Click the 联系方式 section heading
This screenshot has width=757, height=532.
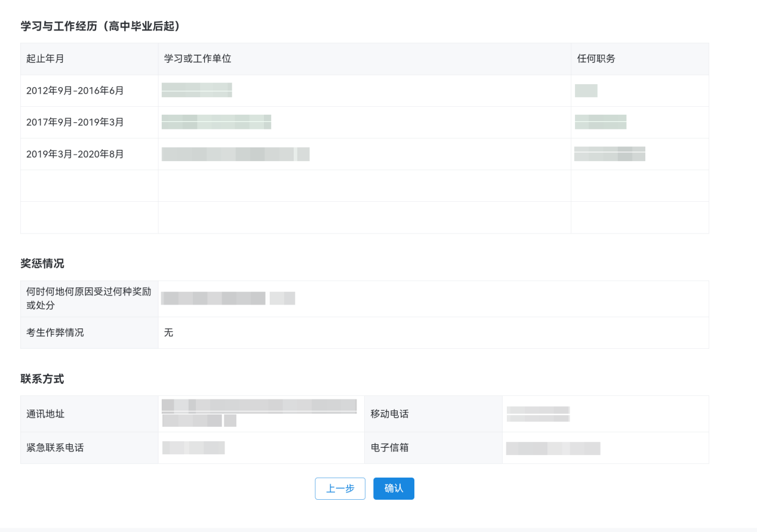coord(42,379)
